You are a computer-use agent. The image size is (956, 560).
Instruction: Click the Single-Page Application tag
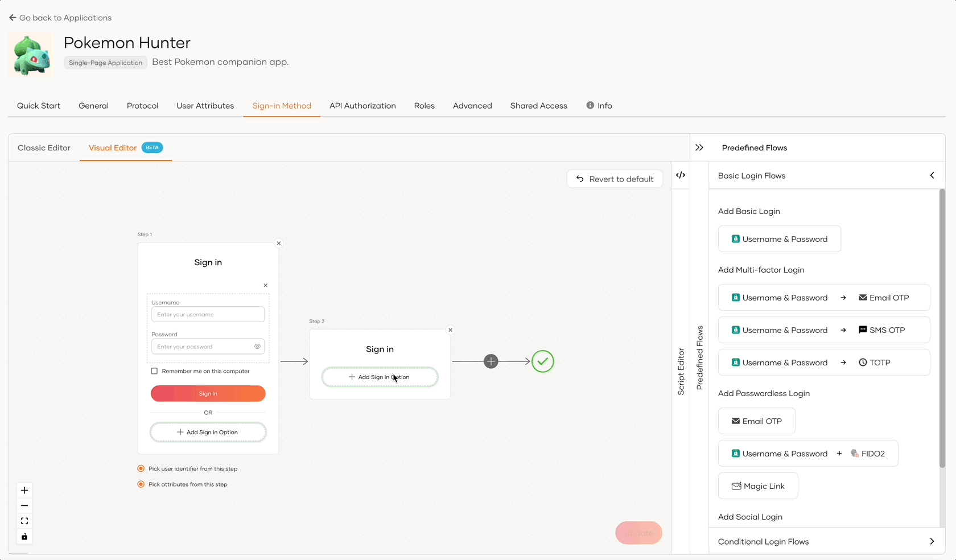pyautogui.click(x=106, y=63)
